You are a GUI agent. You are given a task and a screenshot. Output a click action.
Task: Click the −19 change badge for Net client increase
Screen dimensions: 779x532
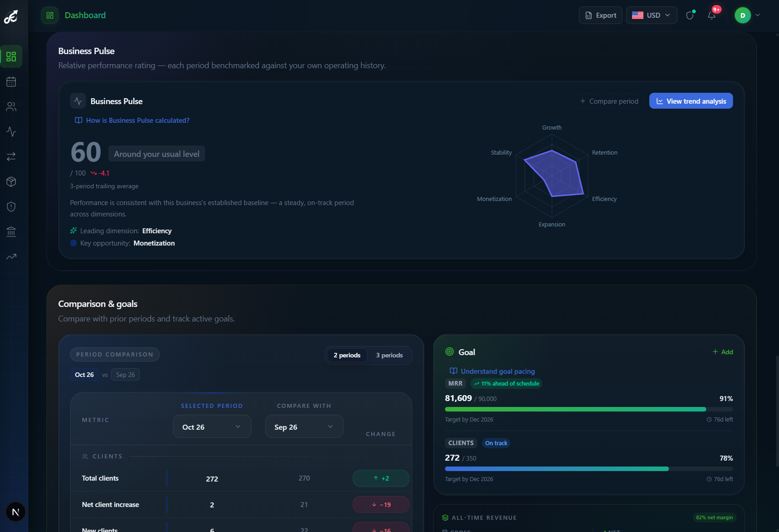coord(381,505)
